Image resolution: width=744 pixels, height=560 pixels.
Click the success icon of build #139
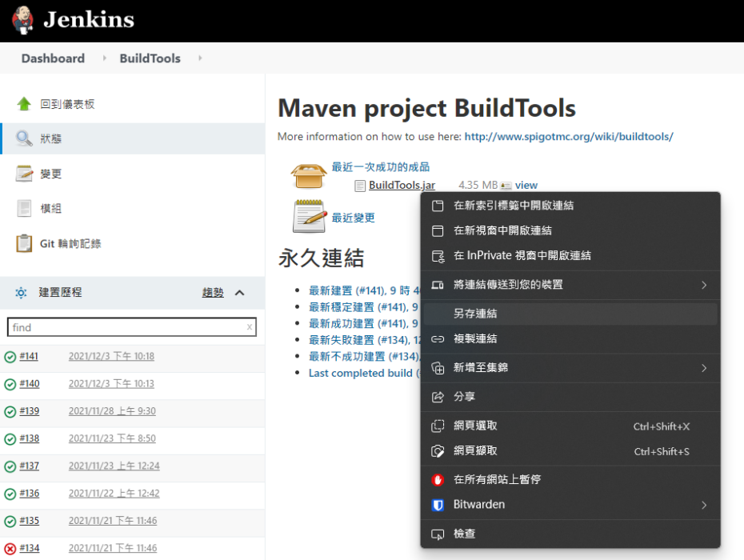pos(10,412)
